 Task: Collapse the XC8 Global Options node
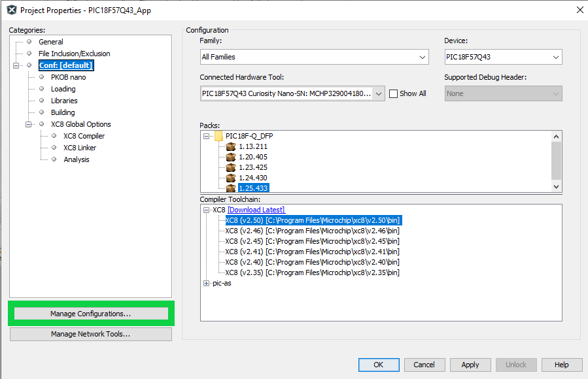click(x=29, y=124)
